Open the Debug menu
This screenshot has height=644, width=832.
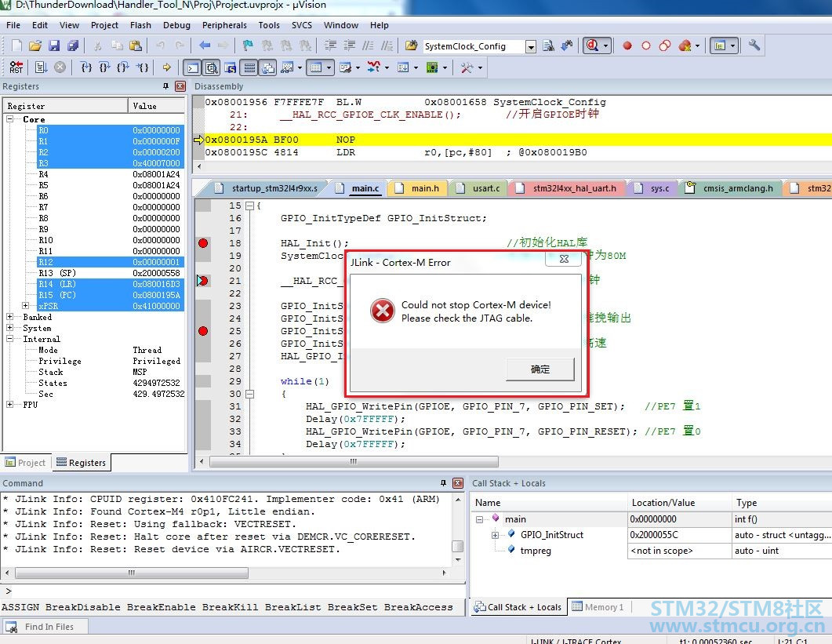pyautogui.click(x=176, y=25)
